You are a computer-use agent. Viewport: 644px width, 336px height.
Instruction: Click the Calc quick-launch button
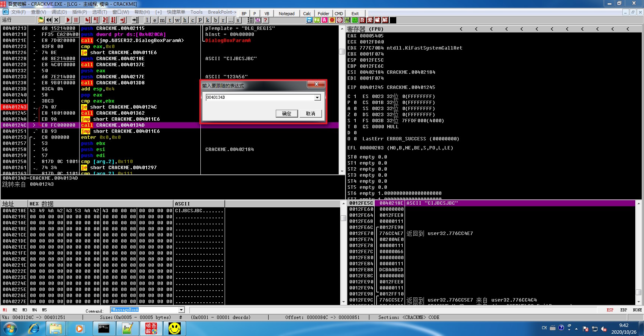tap(307, 14)
